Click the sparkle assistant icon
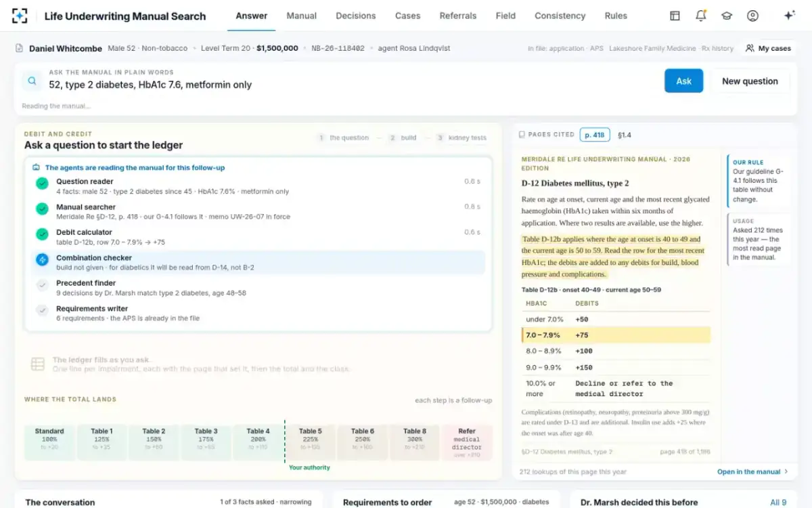Image resolution: width=812 pixels, height=508 pixels. coord(789,16)
